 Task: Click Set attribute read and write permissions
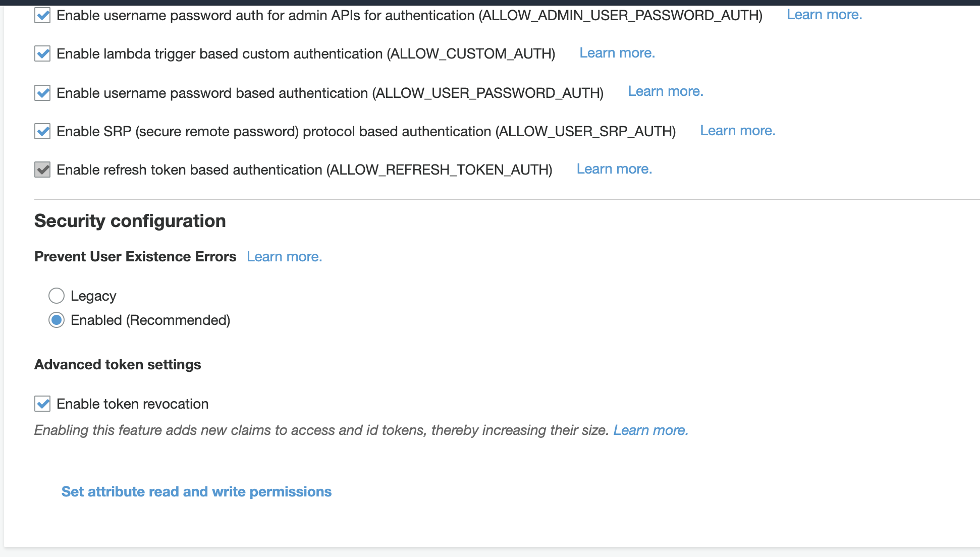pyautogui.click(x=196, y=491)
